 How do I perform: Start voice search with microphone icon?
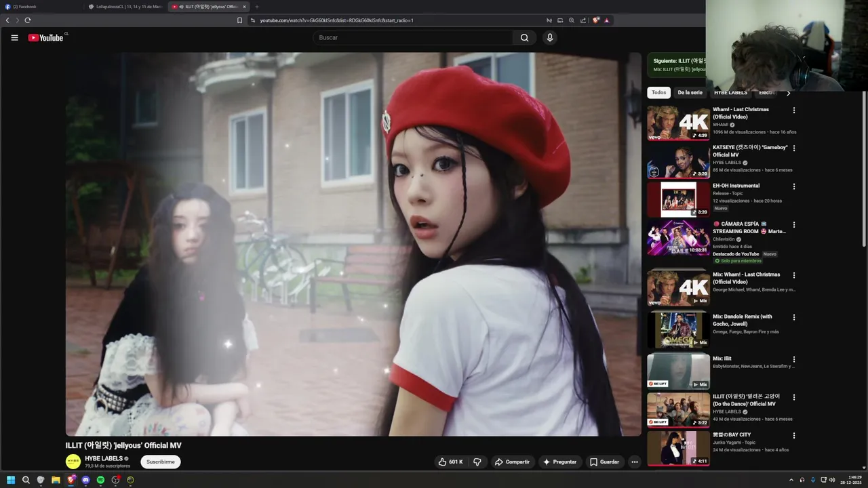coord(550,38)
